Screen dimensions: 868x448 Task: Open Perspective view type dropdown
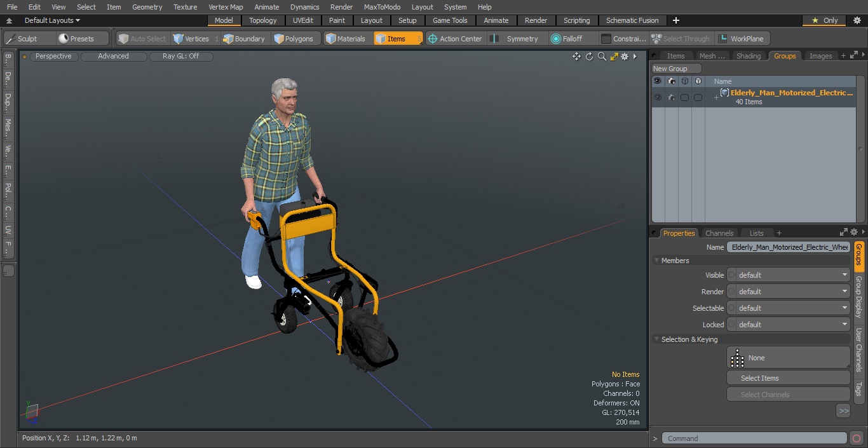[x=54, y=57]
